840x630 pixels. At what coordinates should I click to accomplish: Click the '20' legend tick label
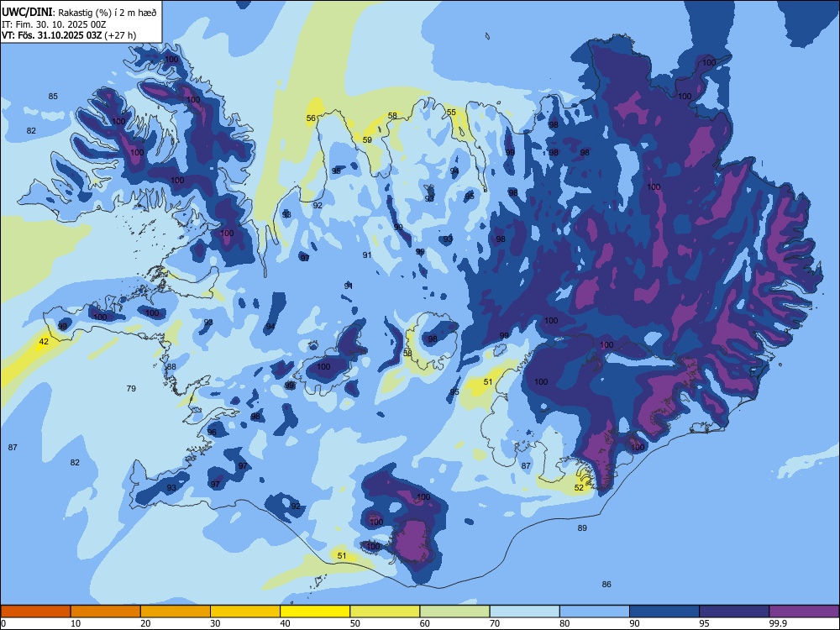[145, 623]
